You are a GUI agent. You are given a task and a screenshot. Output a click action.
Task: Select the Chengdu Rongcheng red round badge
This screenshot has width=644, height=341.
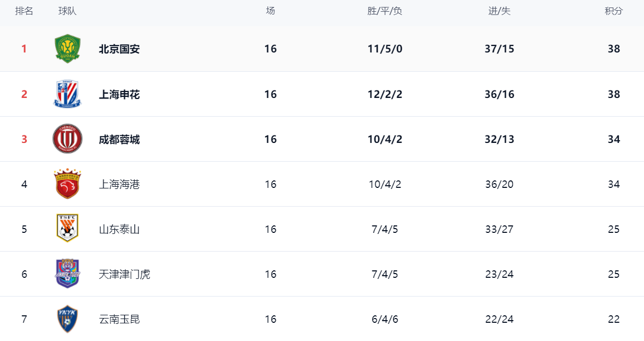click(68, 139)
